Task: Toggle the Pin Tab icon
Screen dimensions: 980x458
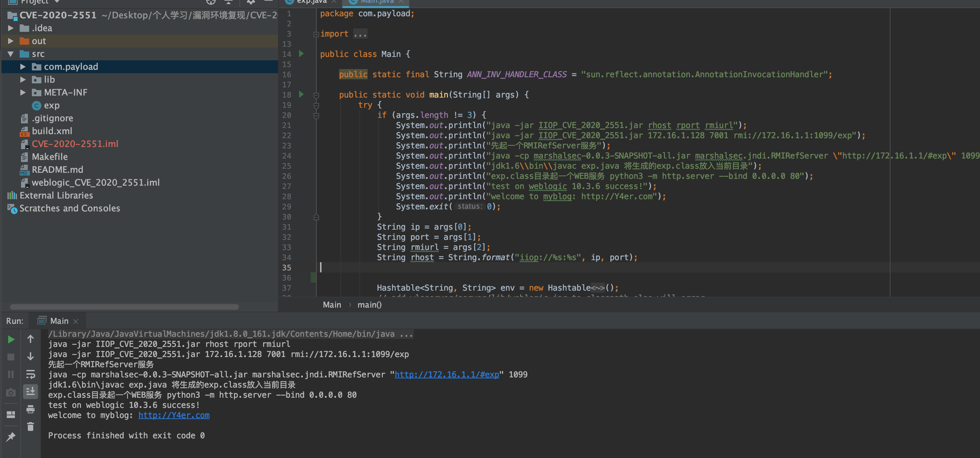Action: click(11, 436)
